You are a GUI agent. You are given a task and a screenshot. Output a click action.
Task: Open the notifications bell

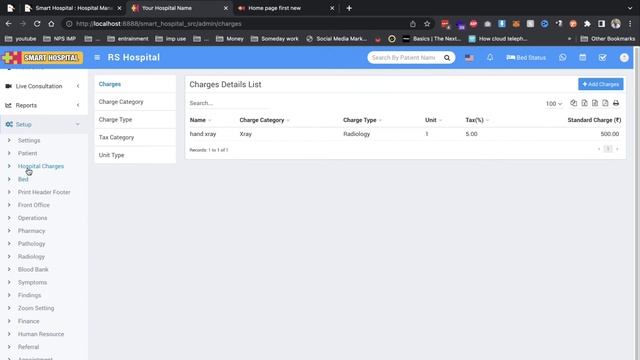tap(490, 58)
